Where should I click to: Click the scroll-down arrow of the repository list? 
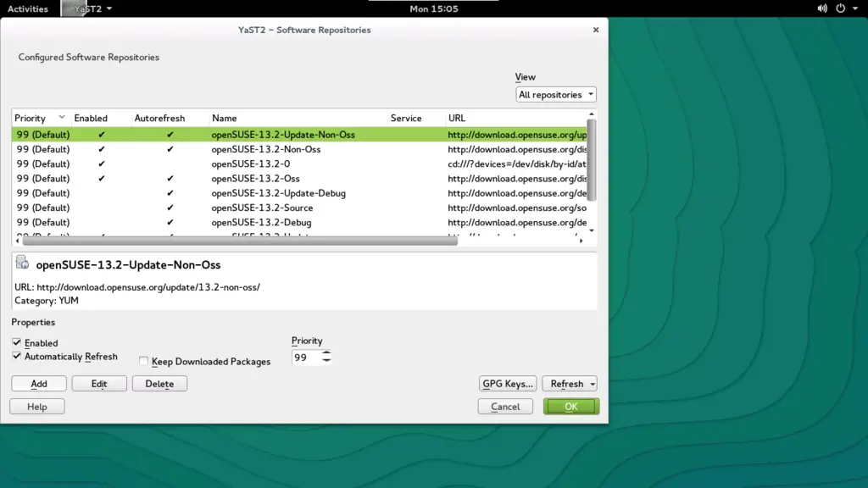(x=591, y=230)
